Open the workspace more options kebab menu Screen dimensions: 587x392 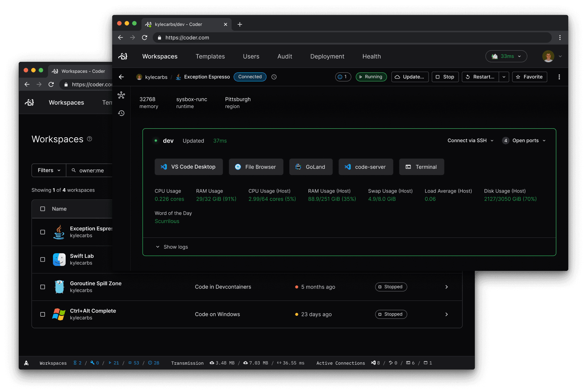click(559, 77)
